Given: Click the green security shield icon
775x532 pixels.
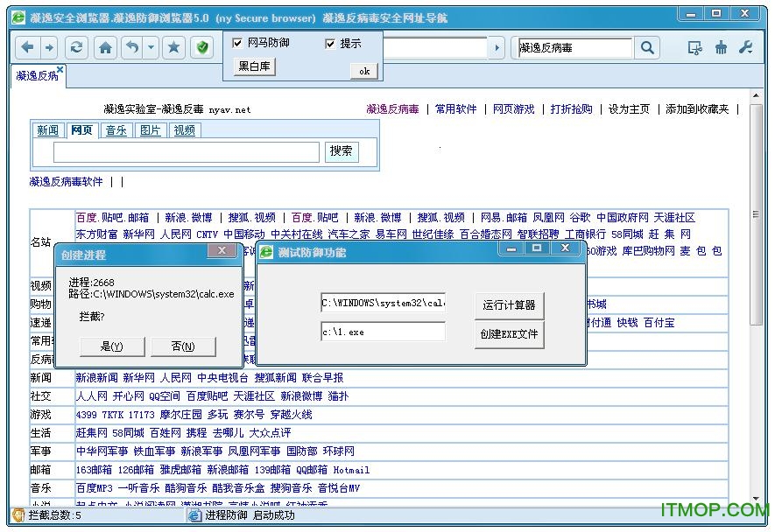Looking at the screenshot, I should click(x=201, y=48).
